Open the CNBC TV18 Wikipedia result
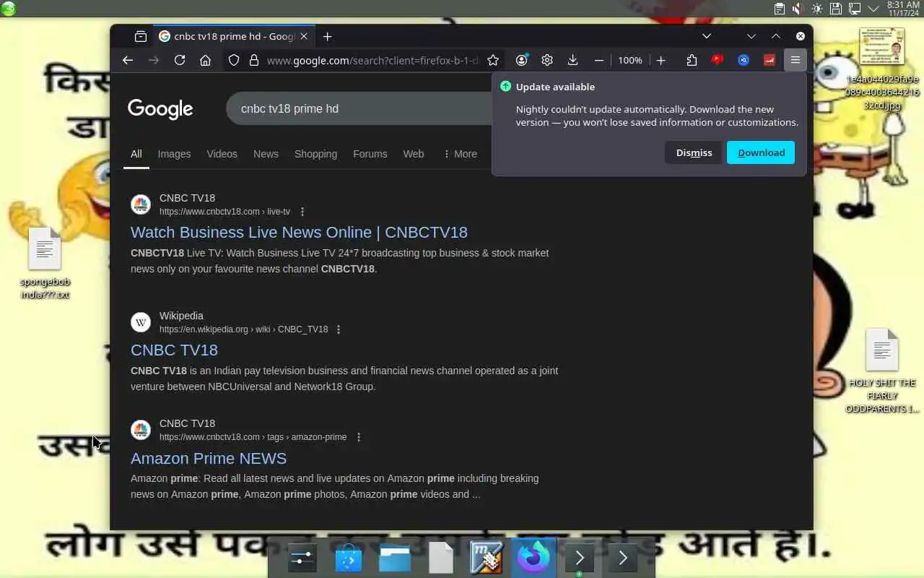 174,350
